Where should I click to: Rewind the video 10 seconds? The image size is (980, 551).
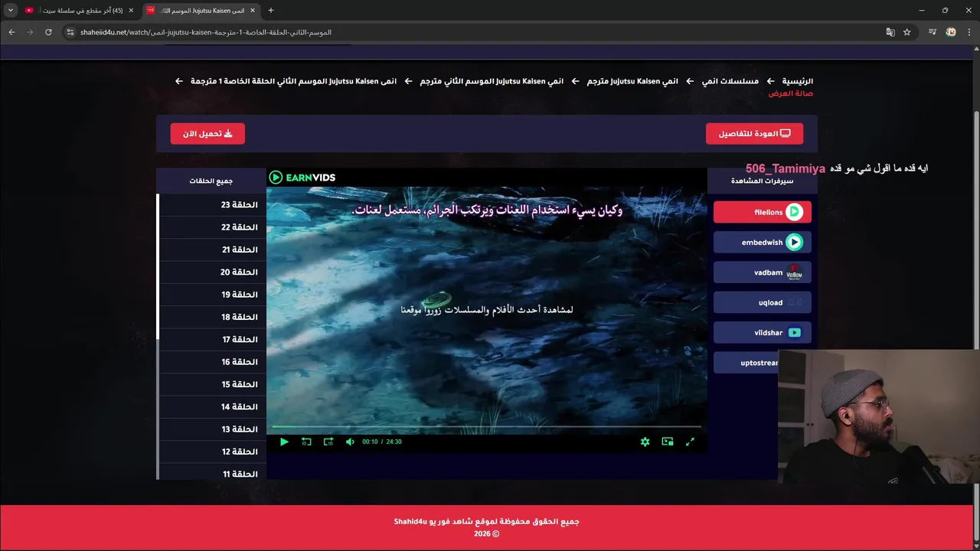pyautogui.click(x=306, y=442)
